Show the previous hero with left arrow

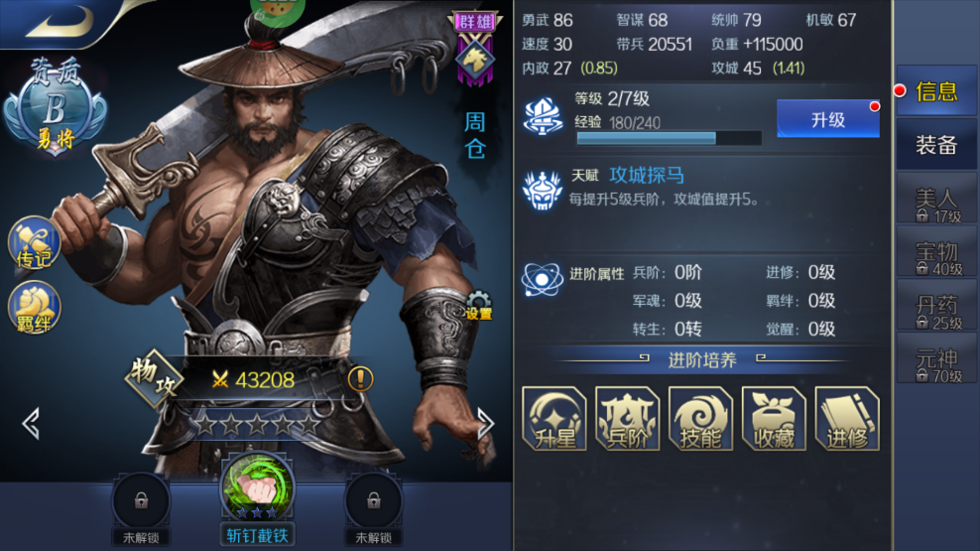coord(31,423)
